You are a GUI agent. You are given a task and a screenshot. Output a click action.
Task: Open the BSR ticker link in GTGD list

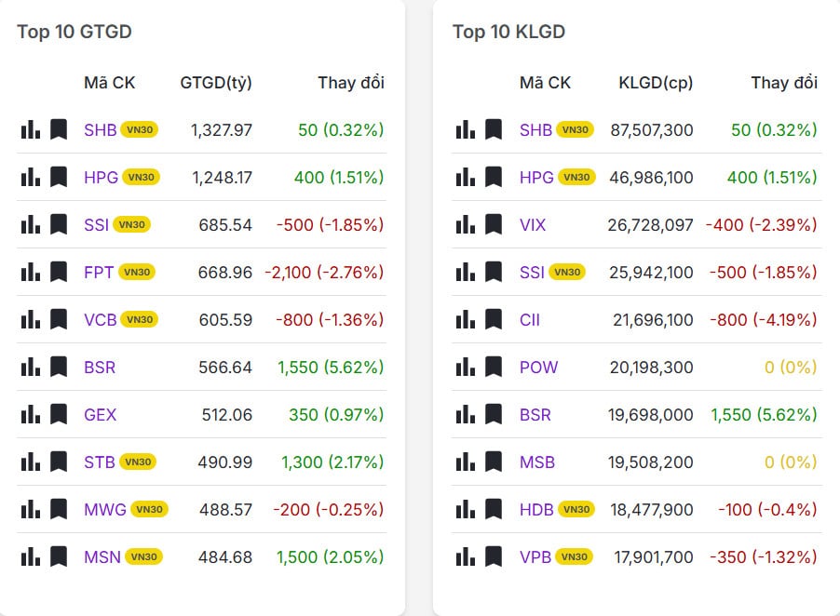coord(100,367)
